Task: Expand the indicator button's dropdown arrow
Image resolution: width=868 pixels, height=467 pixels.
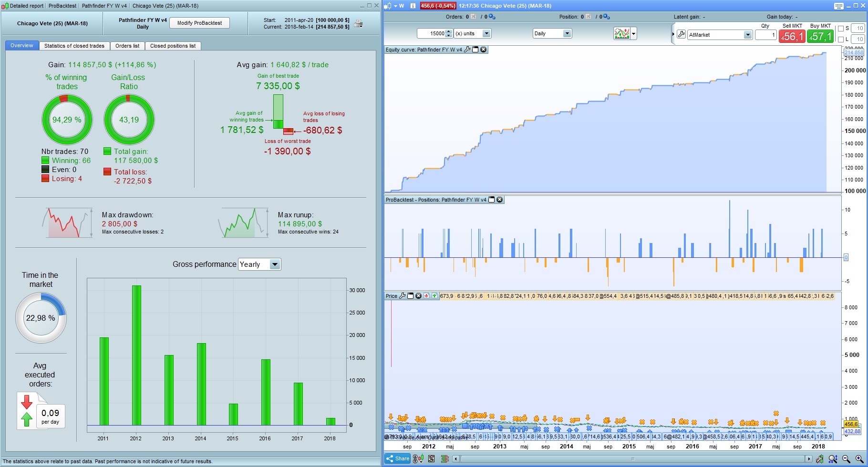Action: click(x=634, y=34)
